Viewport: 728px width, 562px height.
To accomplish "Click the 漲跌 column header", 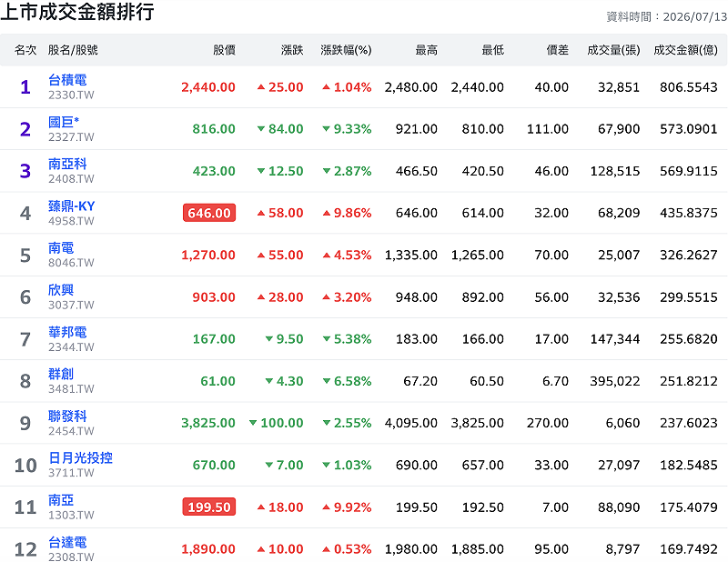I will 292,50.
